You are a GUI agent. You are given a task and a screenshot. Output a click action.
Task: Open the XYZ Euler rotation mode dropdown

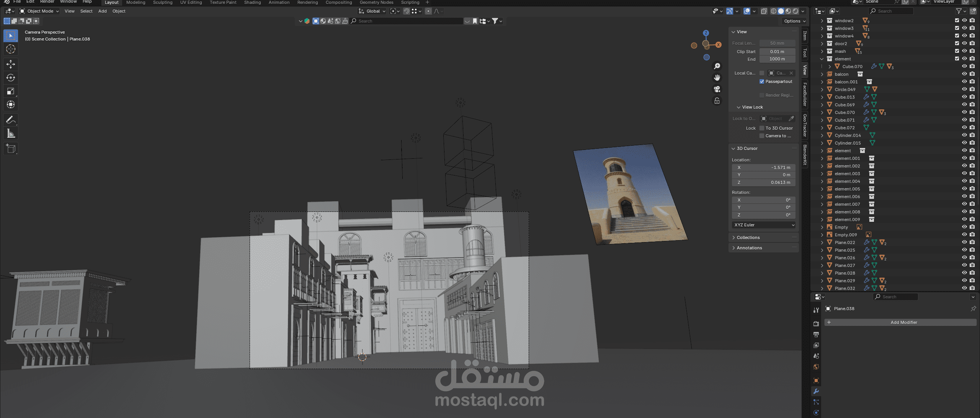pos(764,225)
